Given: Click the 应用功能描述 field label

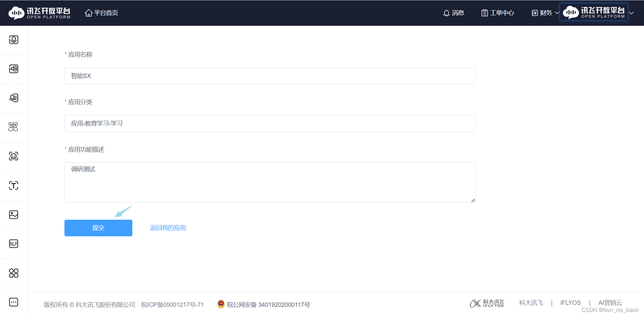Looking at the screenshot, I should tap(86, 150).
